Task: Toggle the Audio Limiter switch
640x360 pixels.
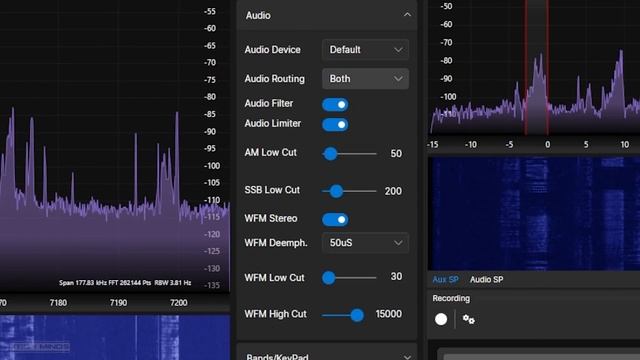Action: coord(335,124)
